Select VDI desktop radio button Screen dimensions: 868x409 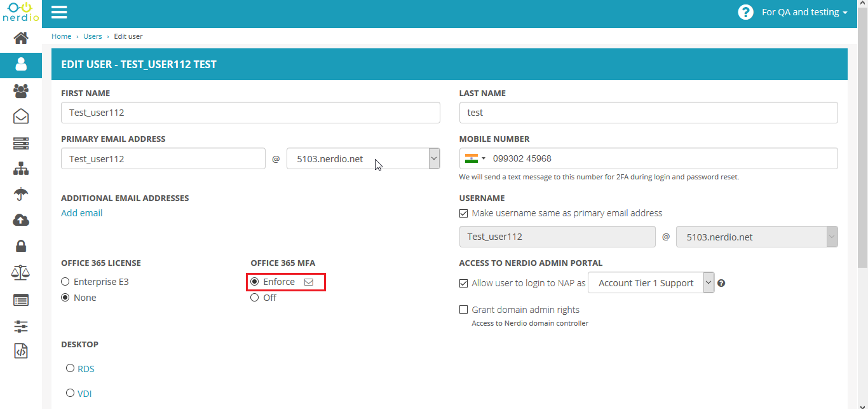pos(71,393)
